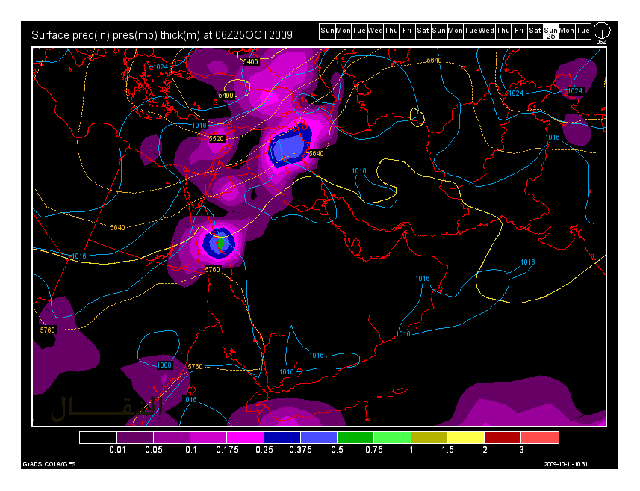Viewport: 640px width, 491px height.
Task: Click the bottom-right generation timestamp text
Action: coord(566,464)
